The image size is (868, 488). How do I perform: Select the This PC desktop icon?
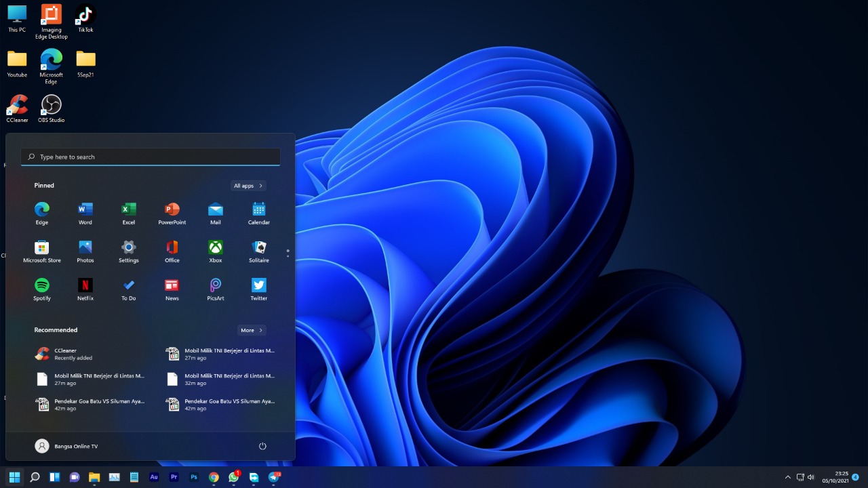pyautogui.click(x=17, y=19)
